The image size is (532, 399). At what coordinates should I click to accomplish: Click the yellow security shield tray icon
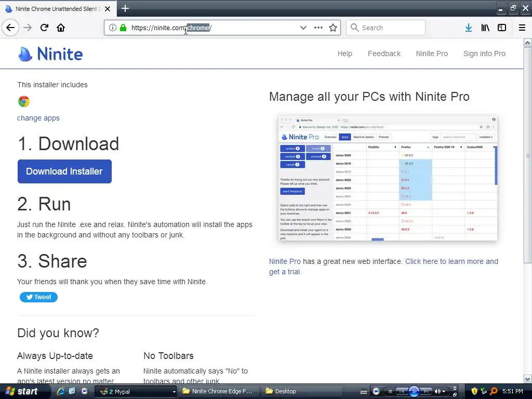475,391
